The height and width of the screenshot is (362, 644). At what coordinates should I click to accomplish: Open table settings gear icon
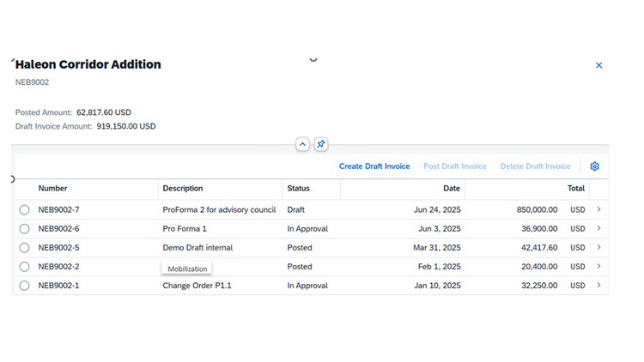tap(595, 166)
